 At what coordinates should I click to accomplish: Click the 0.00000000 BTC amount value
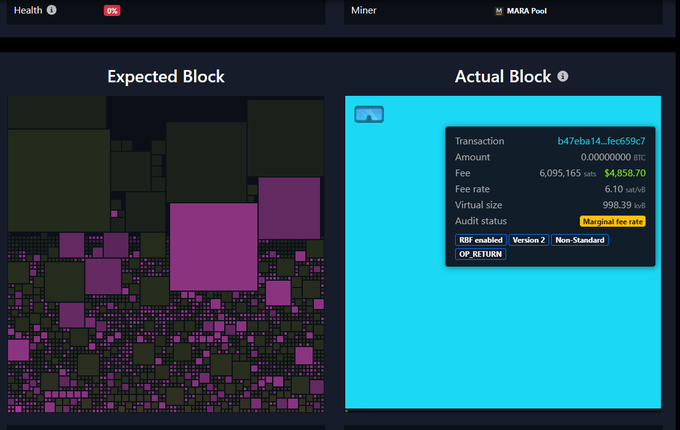coord(613,157)
